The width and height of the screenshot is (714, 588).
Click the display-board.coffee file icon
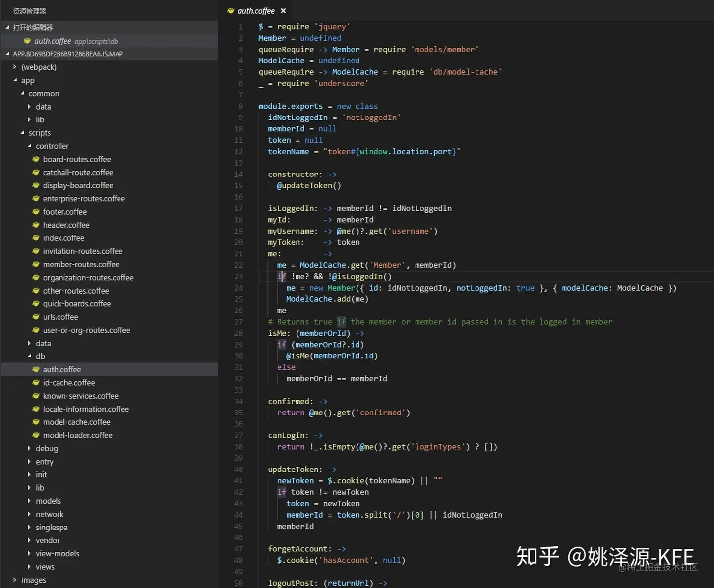tap(36, 185)
